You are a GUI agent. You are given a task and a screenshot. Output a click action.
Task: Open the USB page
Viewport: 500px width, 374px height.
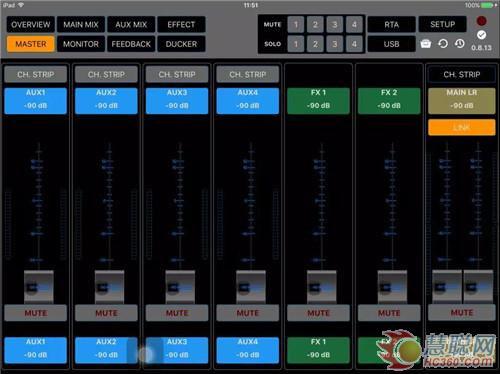click(x=391, y=44)
